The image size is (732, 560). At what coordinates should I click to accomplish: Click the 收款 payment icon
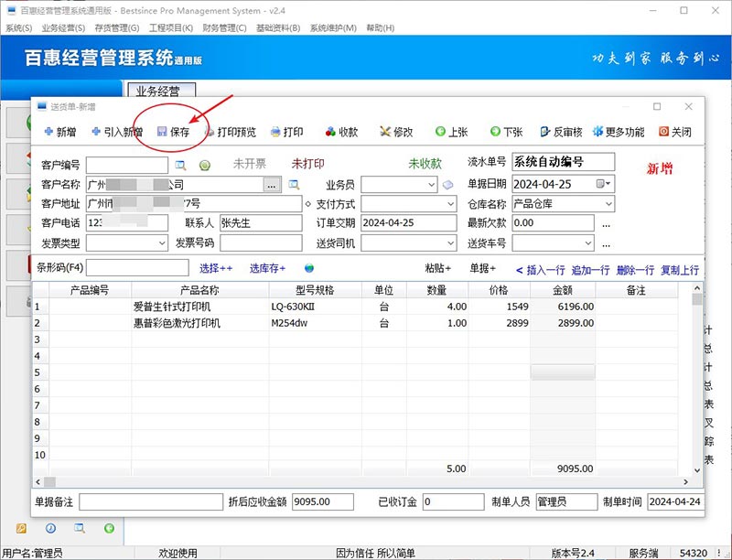tap(330, 132)
